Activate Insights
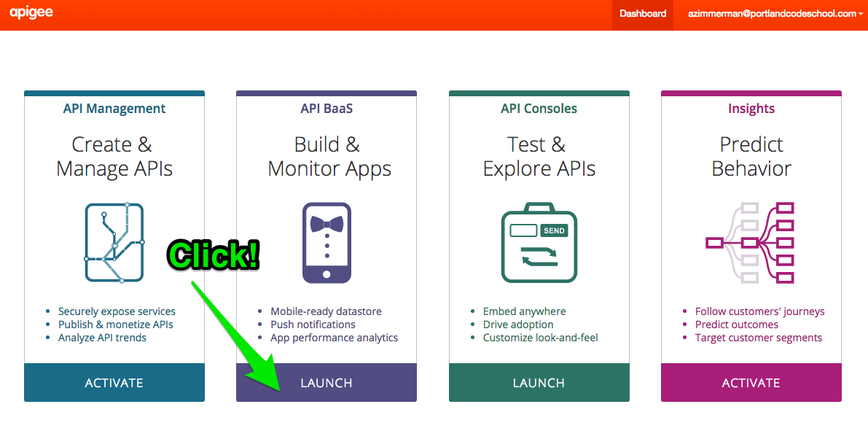The width and height of the screenshot is (868, 423). [x=751, y=383]
